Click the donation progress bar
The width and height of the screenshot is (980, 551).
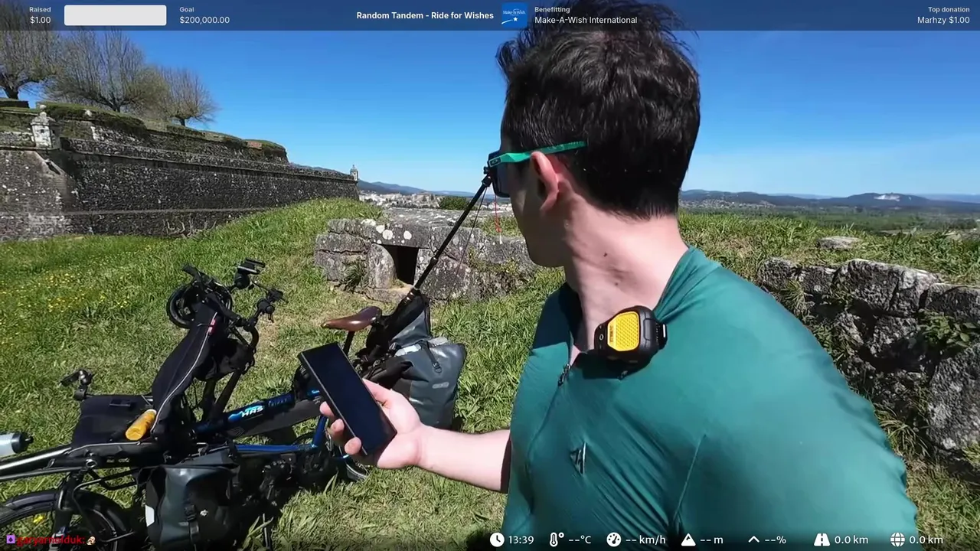tap(115, 15)
